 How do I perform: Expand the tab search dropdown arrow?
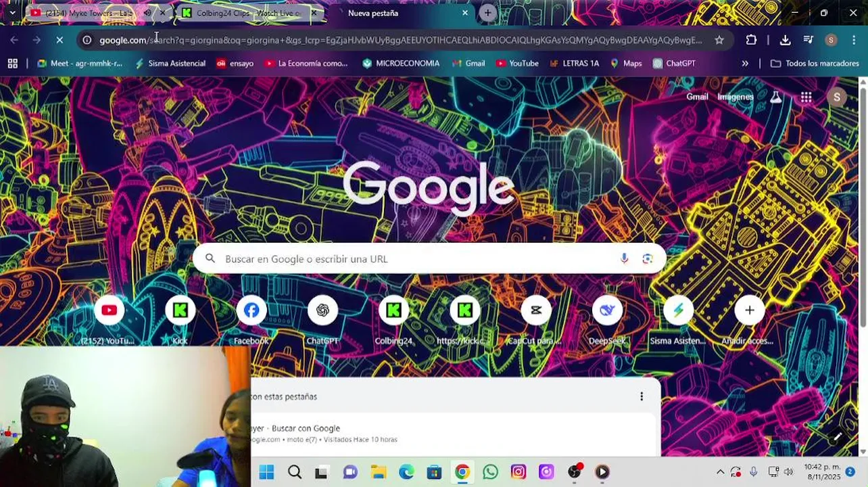12,13
